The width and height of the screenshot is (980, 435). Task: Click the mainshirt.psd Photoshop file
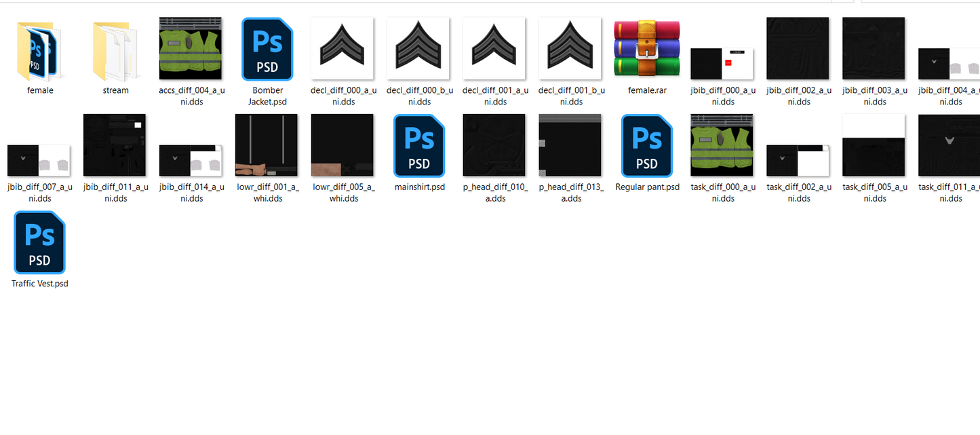coord(419,146)
